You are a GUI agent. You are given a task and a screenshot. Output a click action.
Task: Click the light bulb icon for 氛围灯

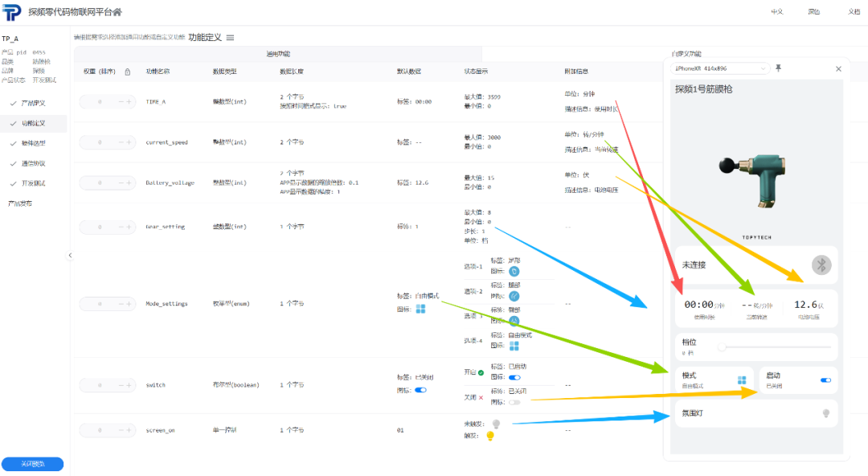click(826, 413)
